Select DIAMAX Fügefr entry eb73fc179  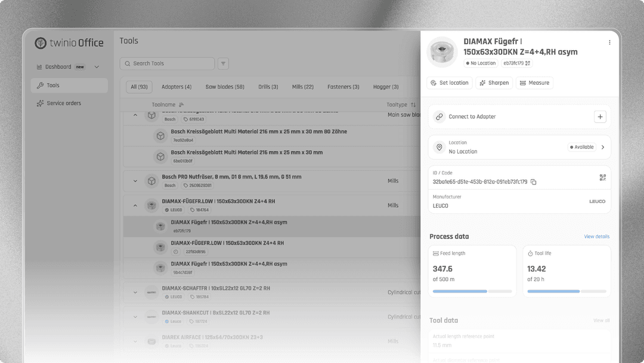(271, 226)
